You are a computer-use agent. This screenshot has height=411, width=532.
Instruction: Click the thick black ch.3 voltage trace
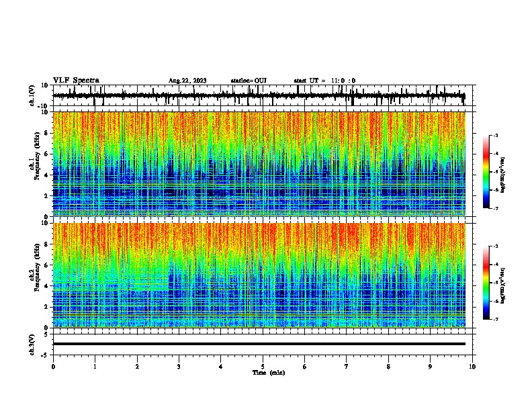(259, 344)
